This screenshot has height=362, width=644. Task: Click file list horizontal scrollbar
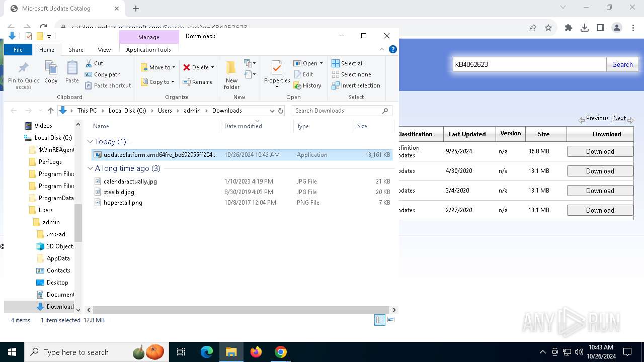[241, 310]
